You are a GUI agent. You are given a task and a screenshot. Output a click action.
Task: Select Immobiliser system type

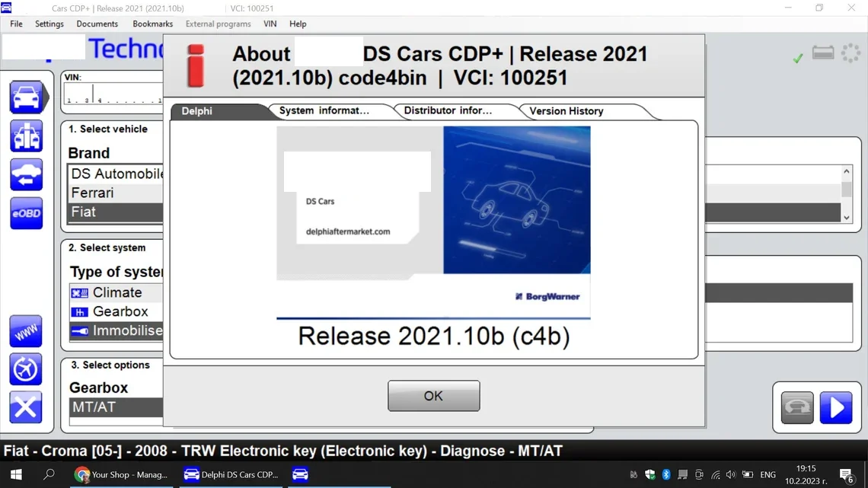tap(116, 331)
